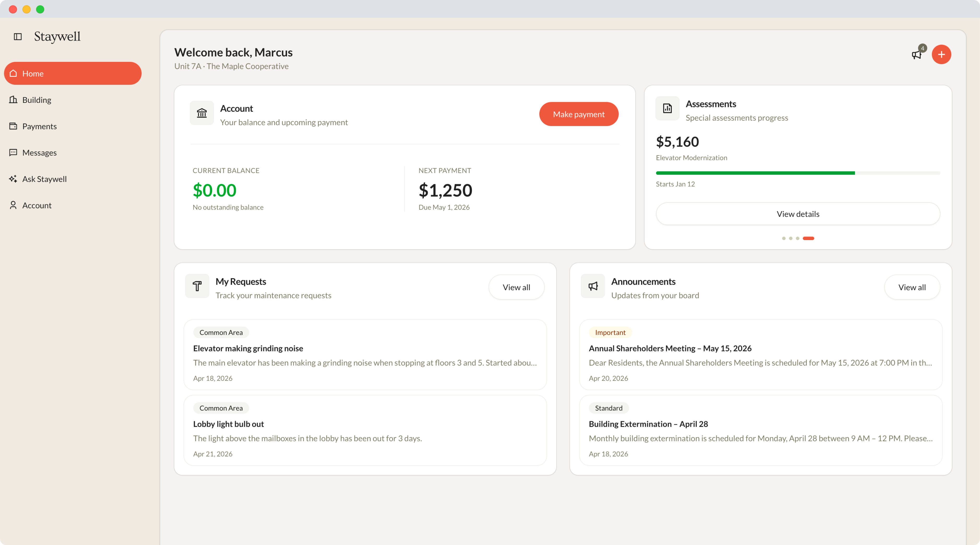Click the Make payment button

tap(579, 114)
